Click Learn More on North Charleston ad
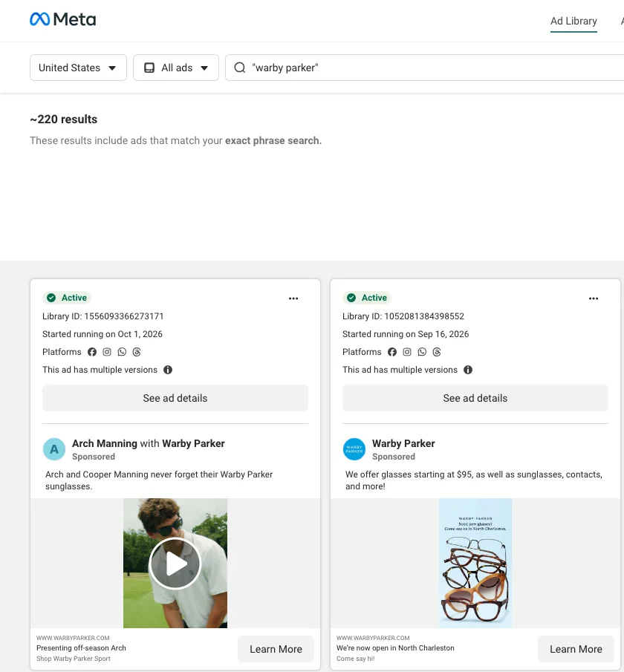Screen dimensions: 624x672 point(576,649)
